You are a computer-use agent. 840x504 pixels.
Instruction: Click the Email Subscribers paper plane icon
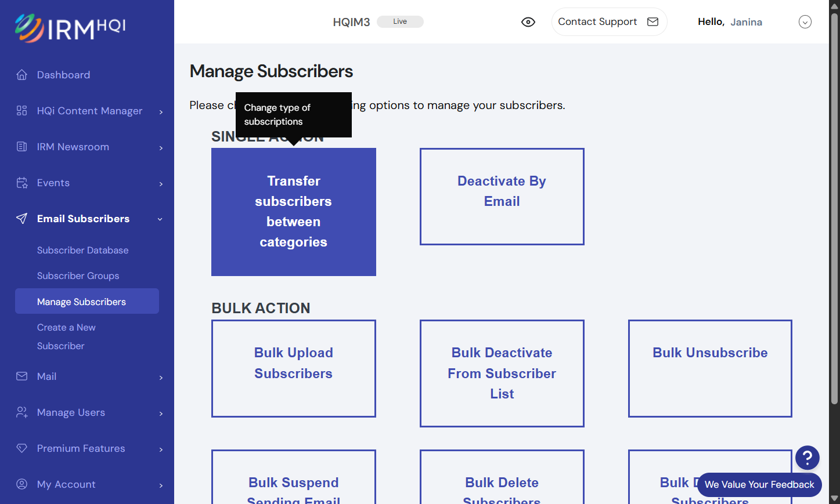(x=22, y=219)
